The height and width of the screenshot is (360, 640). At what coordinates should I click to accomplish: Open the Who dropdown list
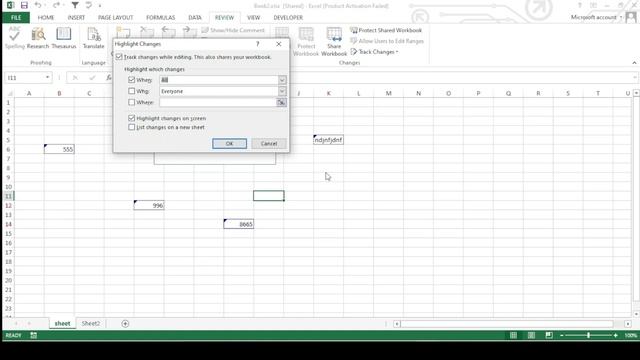click(282, 91)
